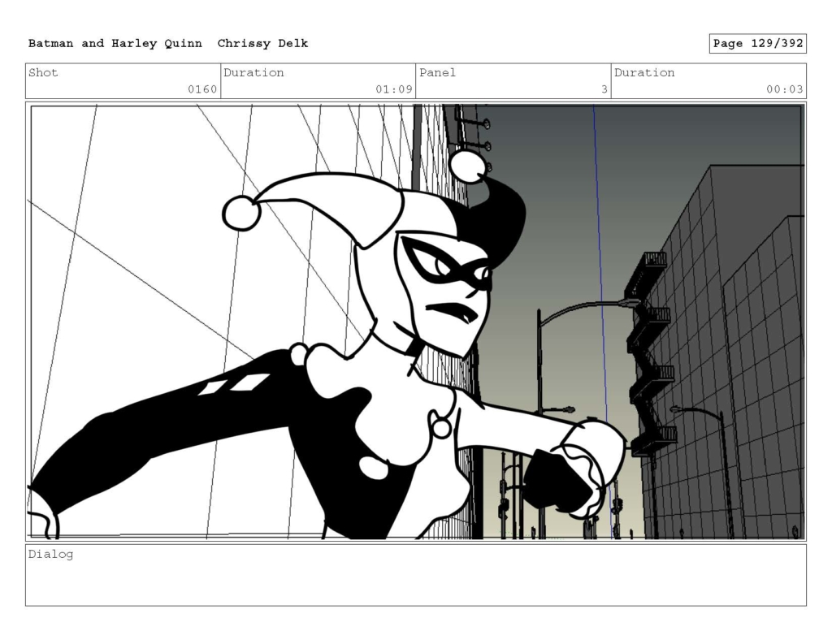Image resolution: width=832 pixels, height=644 pixels.
Task: Click the 'Batman and Harley Quinn' title text
Action: point(115,44)
